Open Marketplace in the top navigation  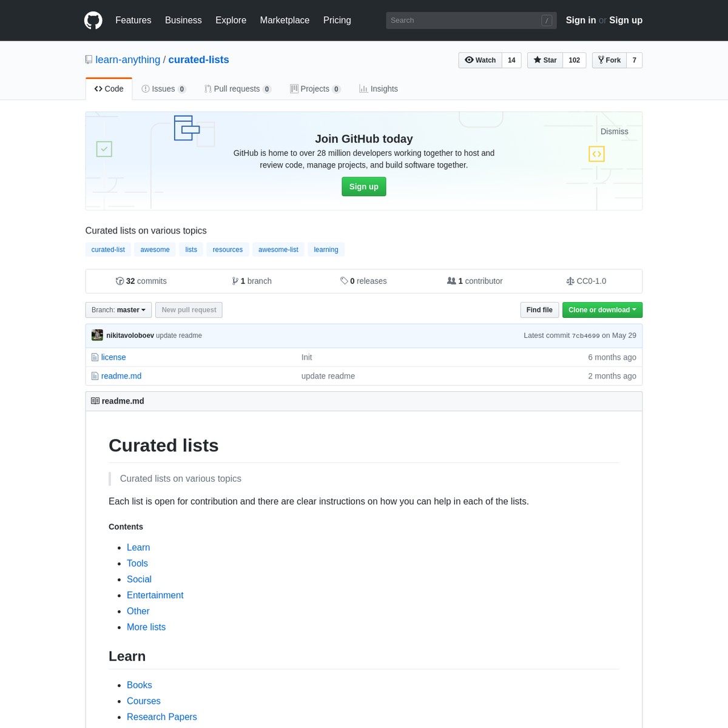coord(285,20)
